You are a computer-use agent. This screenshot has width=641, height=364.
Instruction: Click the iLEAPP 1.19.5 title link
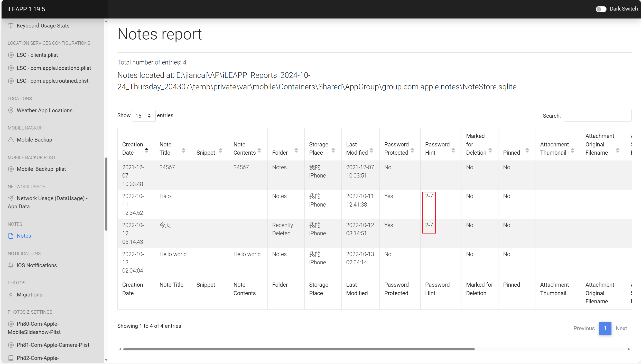point(26,9)
